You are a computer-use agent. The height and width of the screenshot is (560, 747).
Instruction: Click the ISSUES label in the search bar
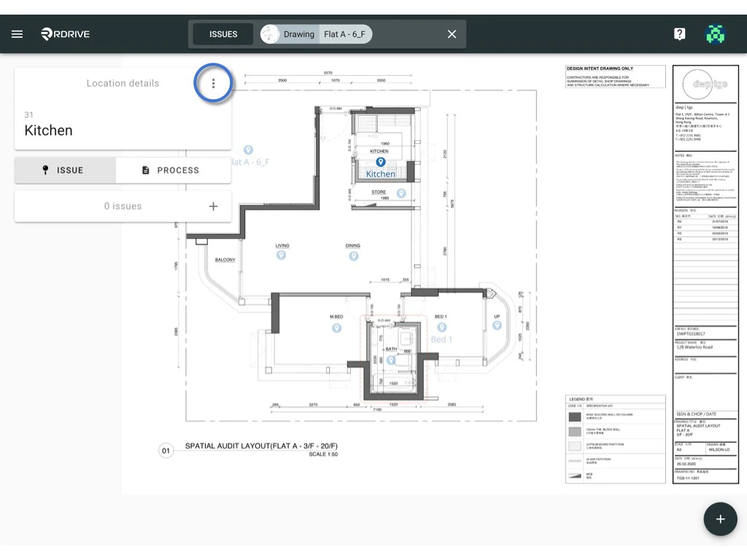click(222, 34)
